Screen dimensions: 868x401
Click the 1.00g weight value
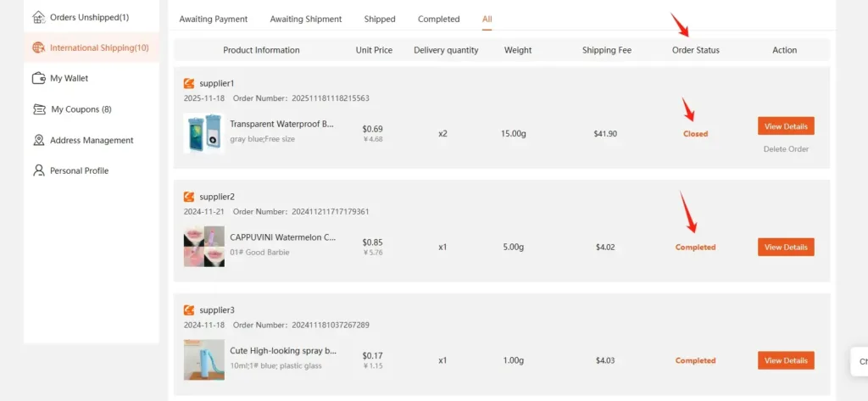point(513,360)
